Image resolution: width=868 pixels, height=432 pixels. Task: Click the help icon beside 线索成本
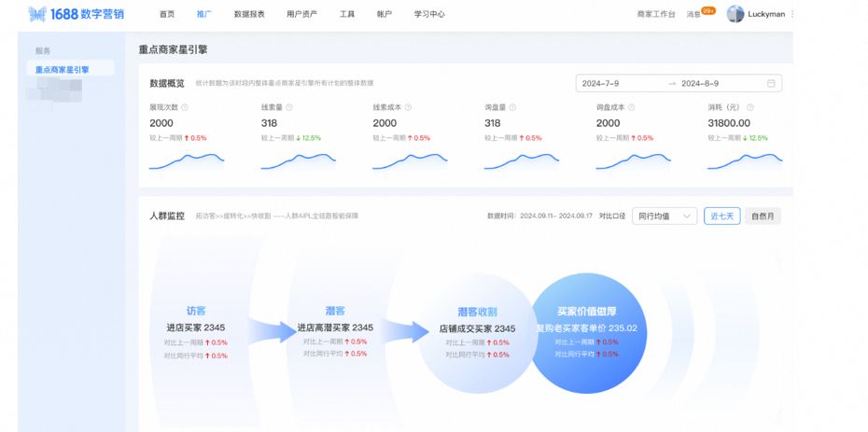click(409, 108)
